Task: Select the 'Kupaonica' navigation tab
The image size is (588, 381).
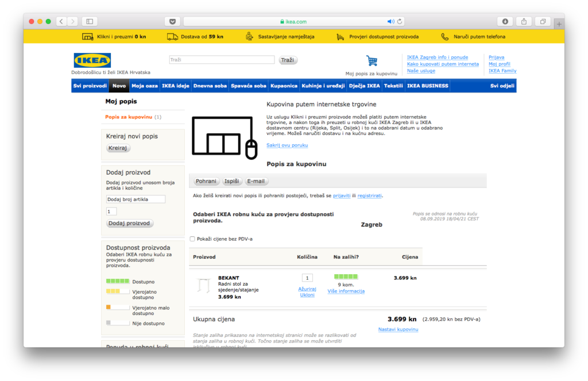Action: coord(284,86)
